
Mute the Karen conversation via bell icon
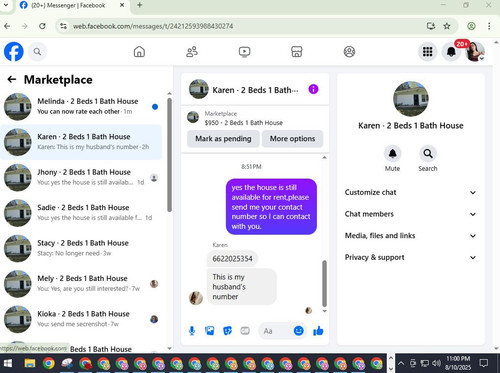tap(393, 154)
